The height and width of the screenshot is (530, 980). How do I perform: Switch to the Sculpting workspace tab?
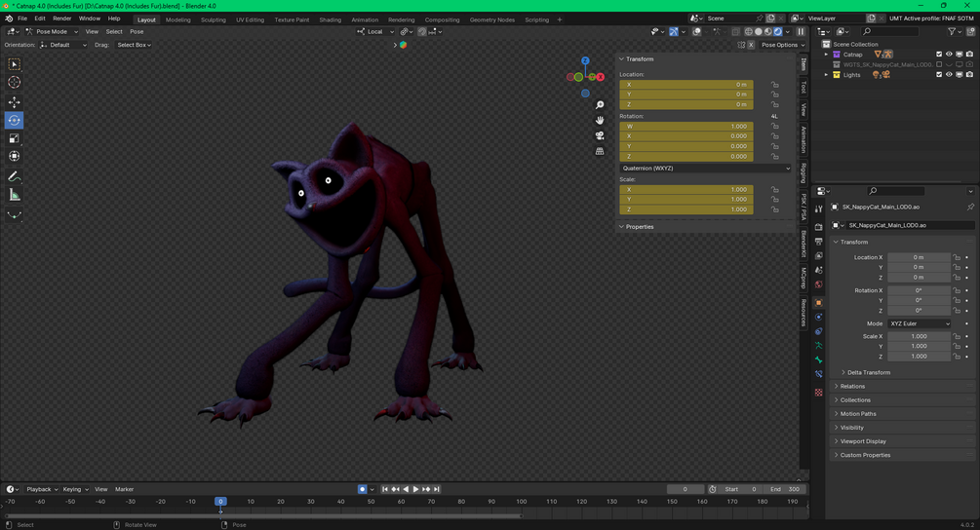point(213,19)
